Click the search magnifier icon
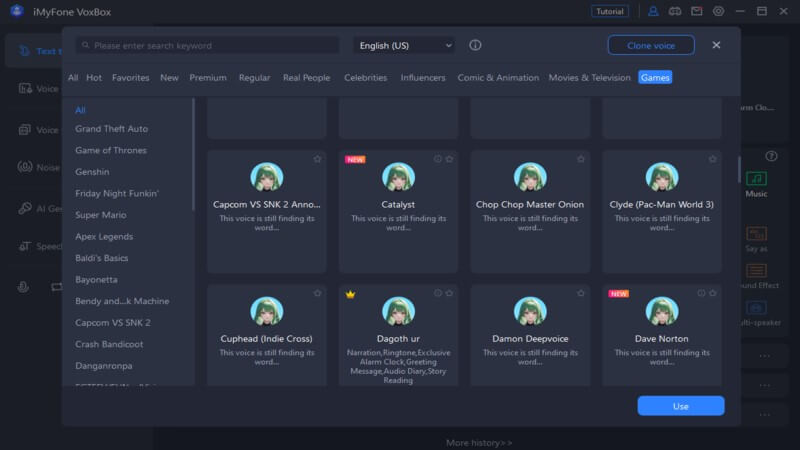800x450 pixels. tap(86, 45)
